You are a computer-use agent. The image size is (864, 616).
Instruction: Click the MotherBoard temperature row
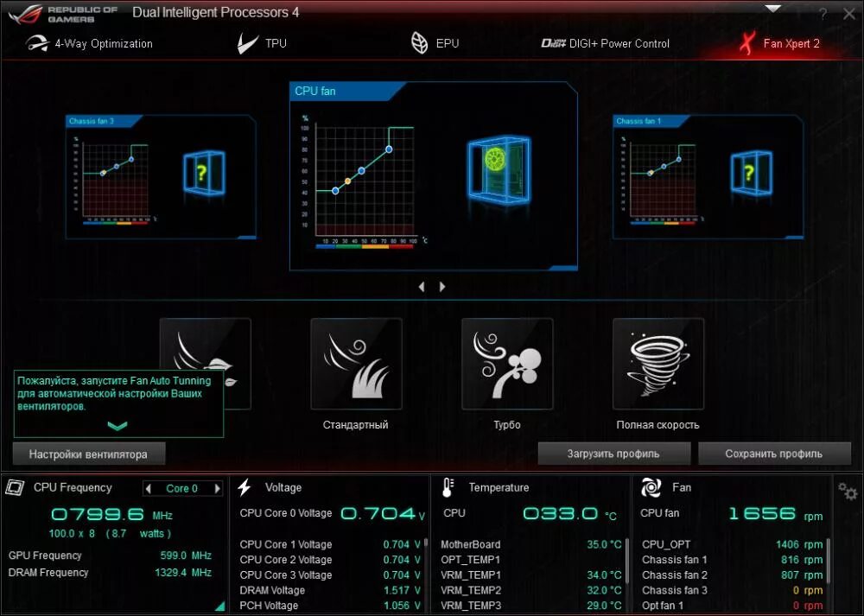[x=531, y=544]
